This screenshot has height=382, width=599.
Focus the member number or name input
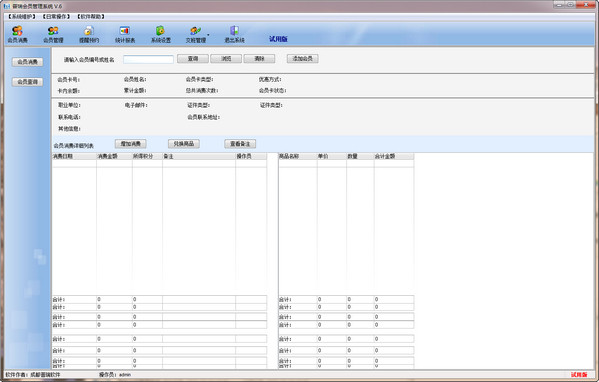click(x=148, y=59)
